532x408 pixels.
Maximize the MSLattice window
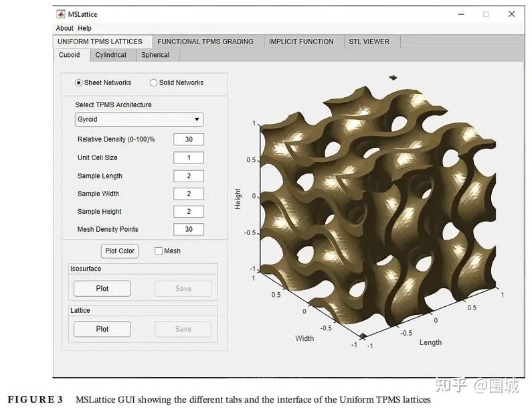486,14
